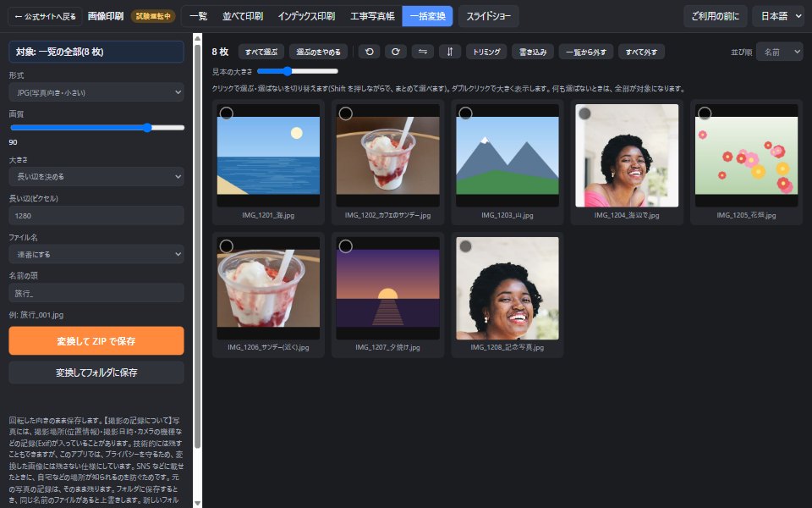Open the ファイル名 naming dropdown
The image size is (812, 508).
click(96, 255)
